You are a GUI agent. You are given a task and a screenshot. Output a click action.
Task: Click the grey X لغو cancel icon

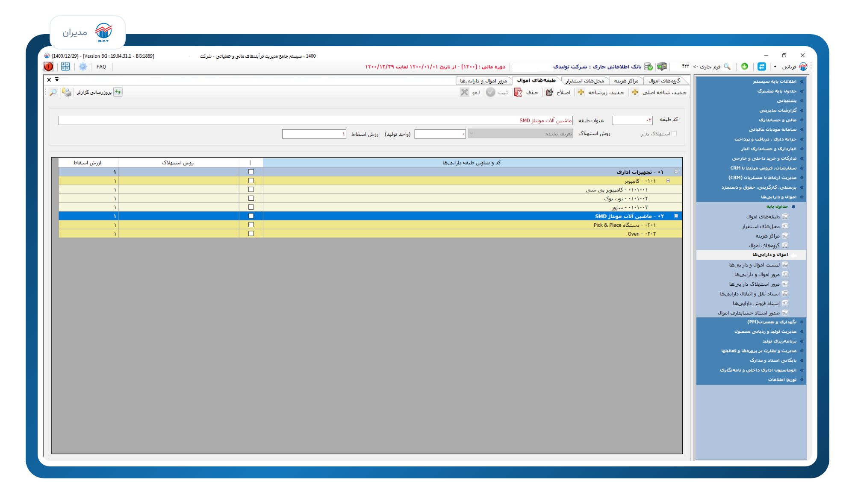tap(464, 92)
